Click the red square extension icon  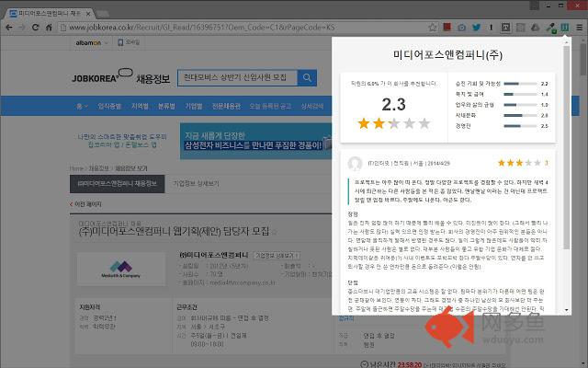pyautogui.click(x=447, y=27)
